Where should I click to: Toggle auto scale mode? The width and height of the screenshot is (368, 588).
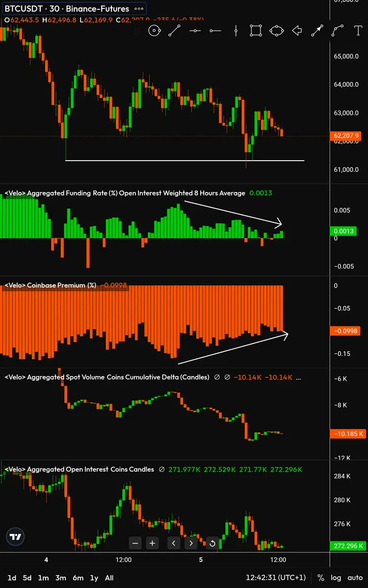coord(355,578)
